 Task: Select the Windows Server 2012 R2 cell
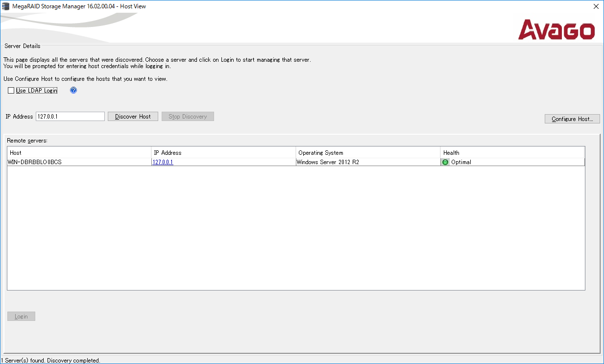(368, 162)
